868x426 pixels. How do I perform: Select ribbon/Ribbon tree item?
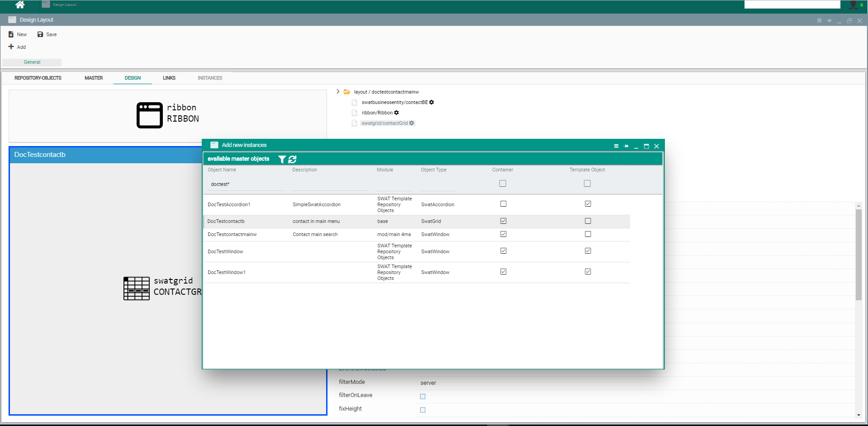[377, 113]
